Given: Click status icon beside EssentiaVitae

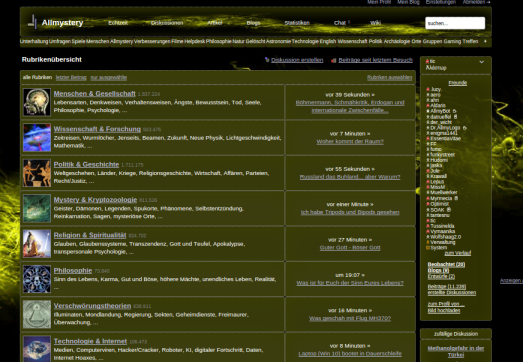Looking at the screenshot, I should tap(428, 138).
